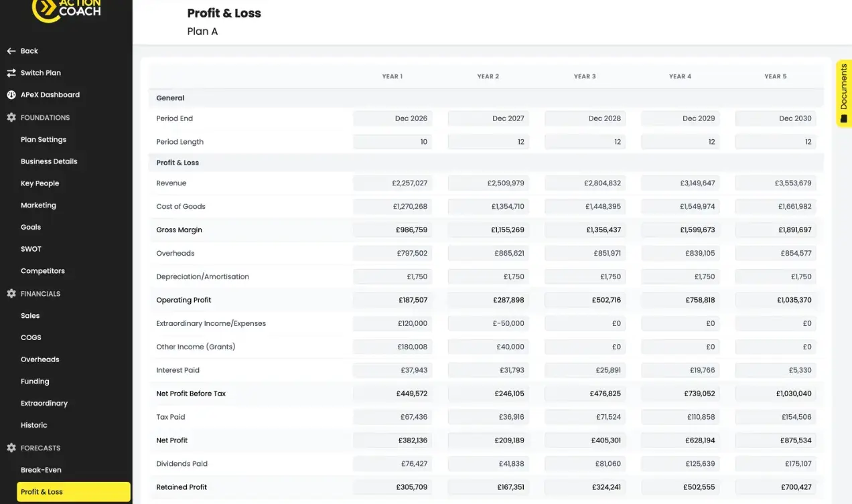
Task: Open the COGS page
Action: pos(31,338)
